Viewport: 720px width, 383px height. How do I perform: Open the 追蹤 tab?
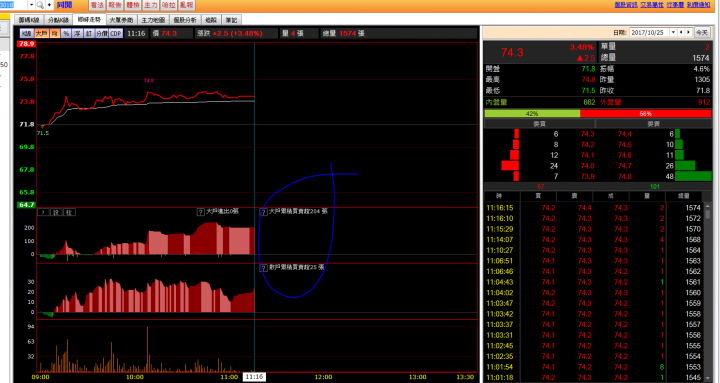(211, 20)
